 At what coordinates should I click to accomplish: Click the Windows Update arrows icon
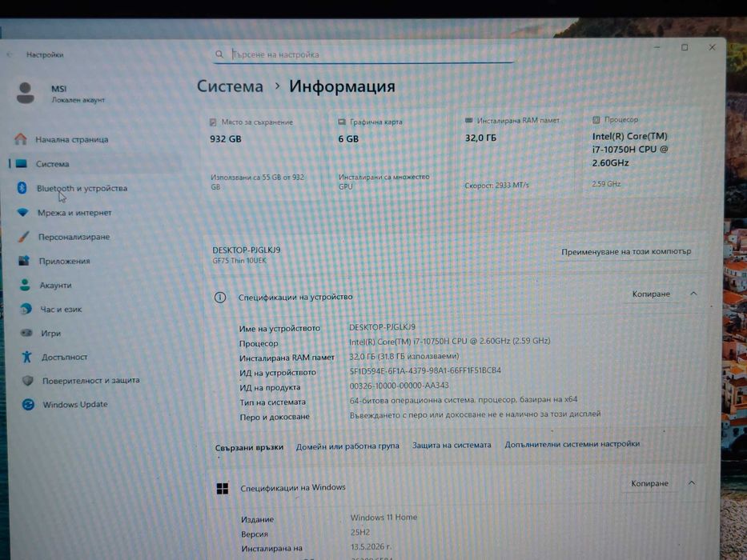click(x=28, y=404)
